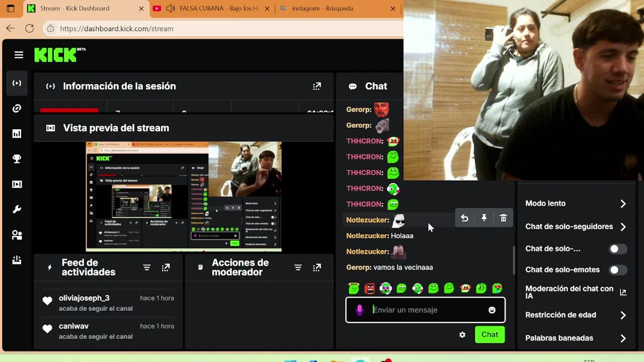
Task: Insert the halo emote from the quick emotes
Action: tap(354, 288)
